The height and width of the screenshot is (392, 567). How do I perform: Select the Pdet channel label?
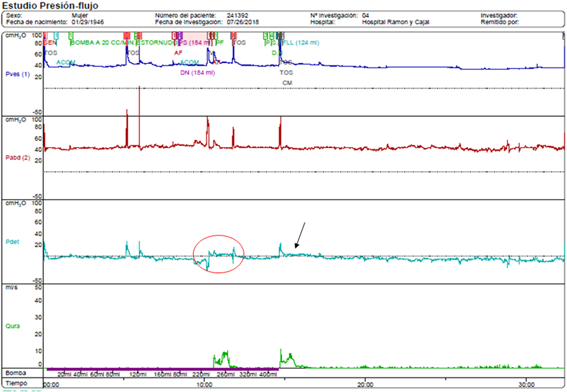12,242
